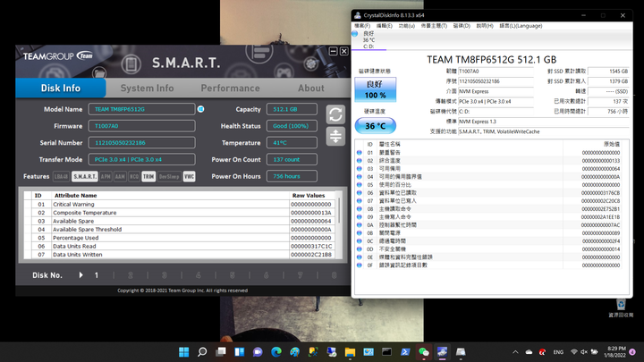Open settings gear in TeamGroup header
This screenshot has height=362, width=644.
311,63
